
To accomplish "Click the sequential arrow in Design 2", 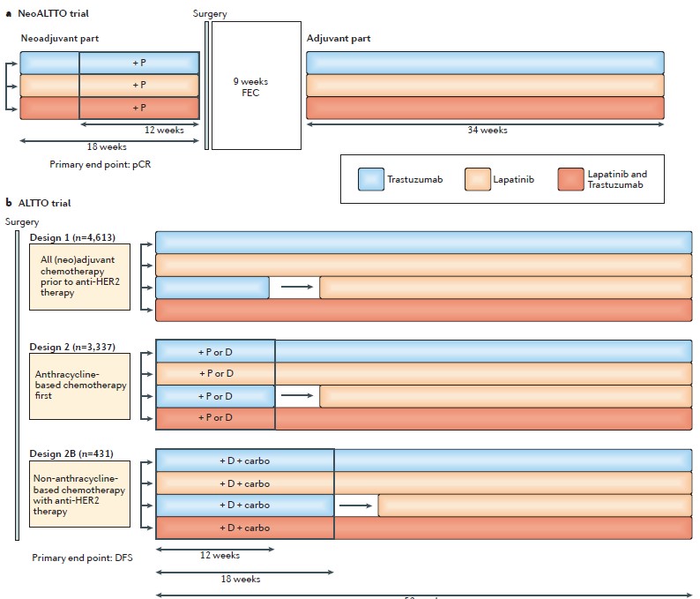I will click(x=297, y=395).
